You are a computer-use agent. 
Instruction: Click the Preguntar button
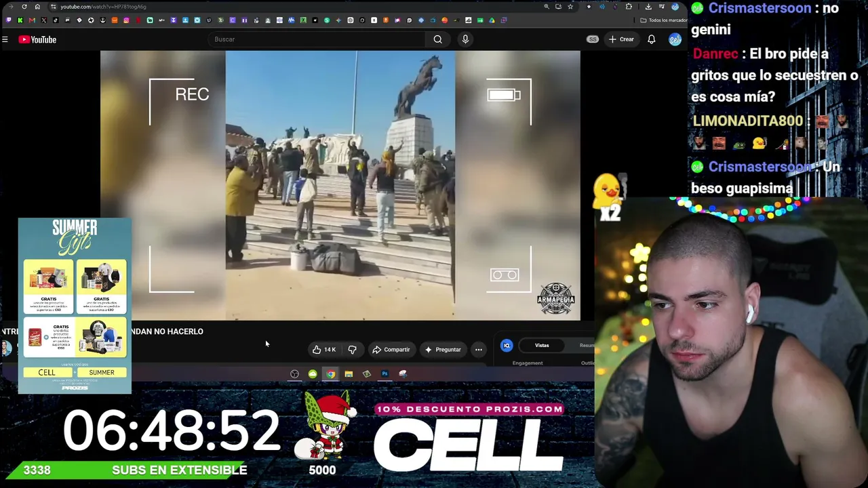coord(443,350)
